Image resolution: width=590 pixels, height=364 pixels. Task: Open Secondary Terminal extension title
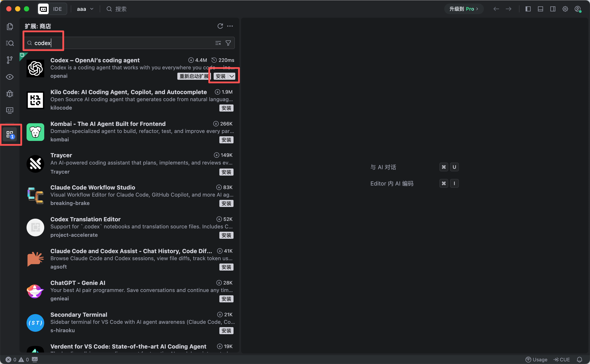point(79,314)
